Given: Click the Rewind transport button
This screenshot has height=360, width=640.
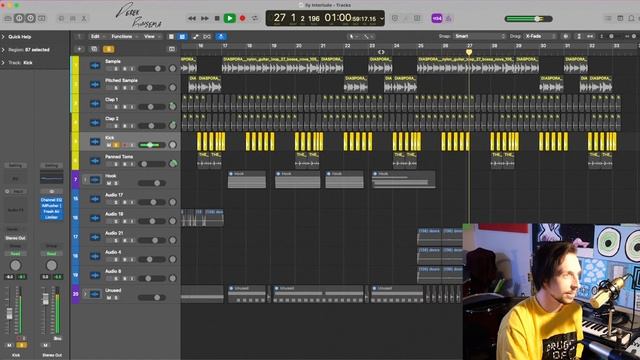Looking at the screenshot, I should pyautogui.click(x=191, y=18).
